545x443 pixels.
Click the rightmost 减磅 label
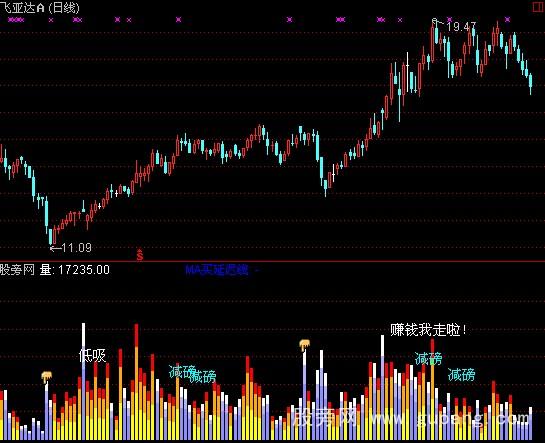click(x=461, y=375)
